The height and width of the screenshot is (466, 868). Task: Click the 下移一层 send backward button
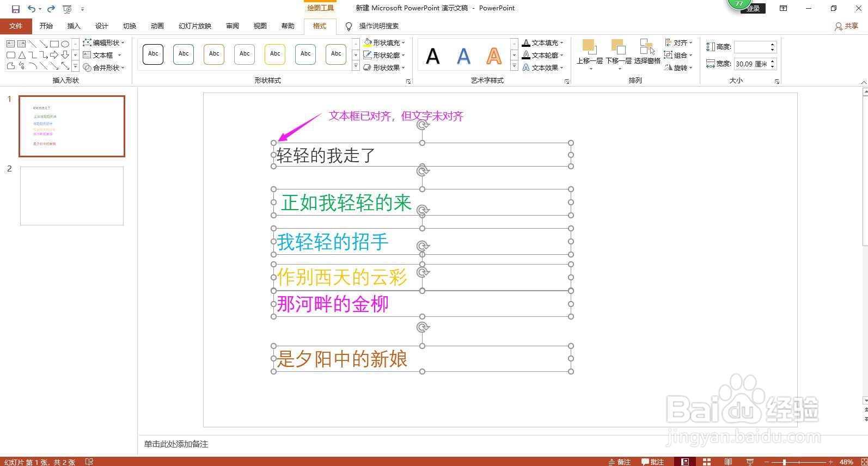(x=619, y=54)
